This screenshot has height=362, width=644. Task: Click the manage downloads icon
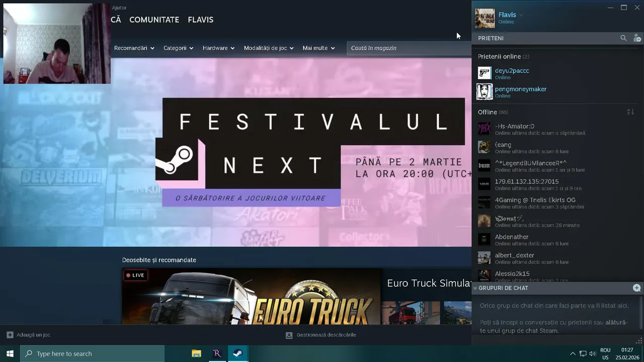pyautogui.click(x=289, y=335)
